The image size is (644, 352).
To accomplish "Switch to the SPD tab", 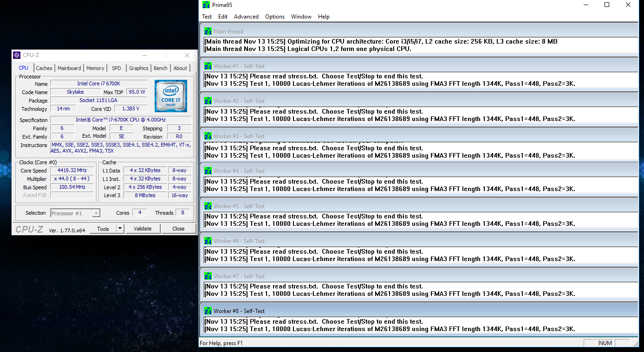I will pyautogui.click(x=117, y=68).
